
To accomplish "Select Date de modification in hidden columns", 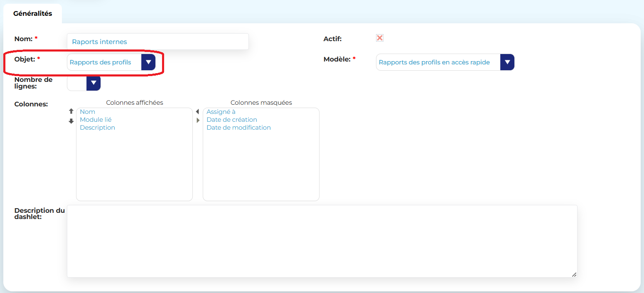I will coord(238,128).
